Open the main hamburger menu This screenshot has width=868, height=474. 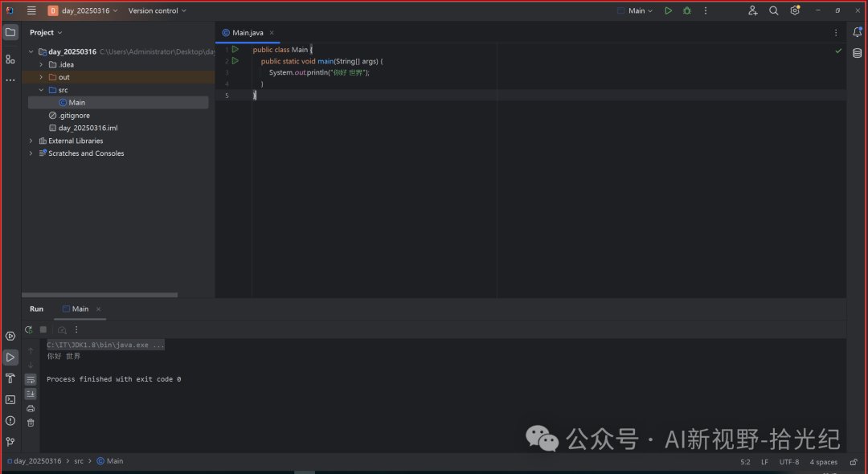pos(31,10)
